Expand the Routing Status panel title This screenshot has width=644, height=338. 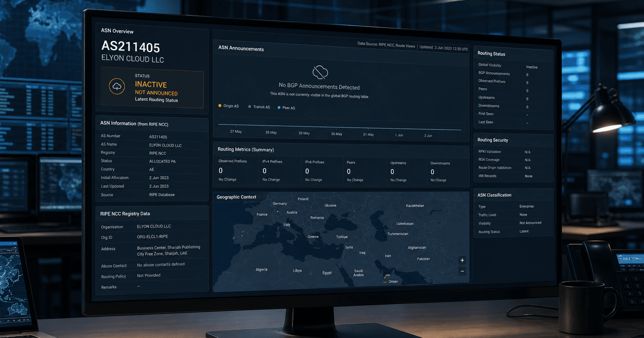(491, 54)
